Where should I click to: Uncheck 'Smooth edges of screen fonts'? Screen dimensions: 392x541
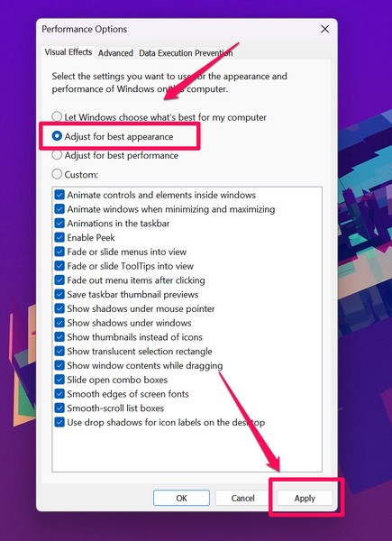[59, 394]
